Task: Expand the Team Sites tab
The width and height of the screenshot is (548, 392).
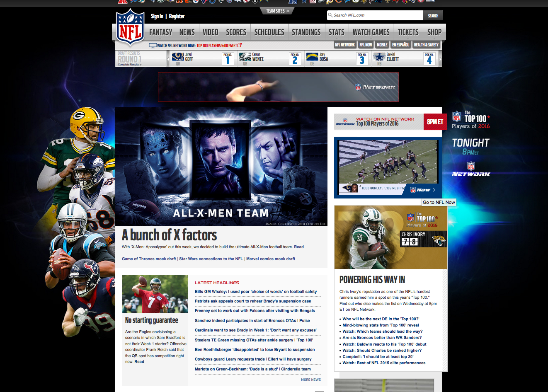Action: coord(277,11)
